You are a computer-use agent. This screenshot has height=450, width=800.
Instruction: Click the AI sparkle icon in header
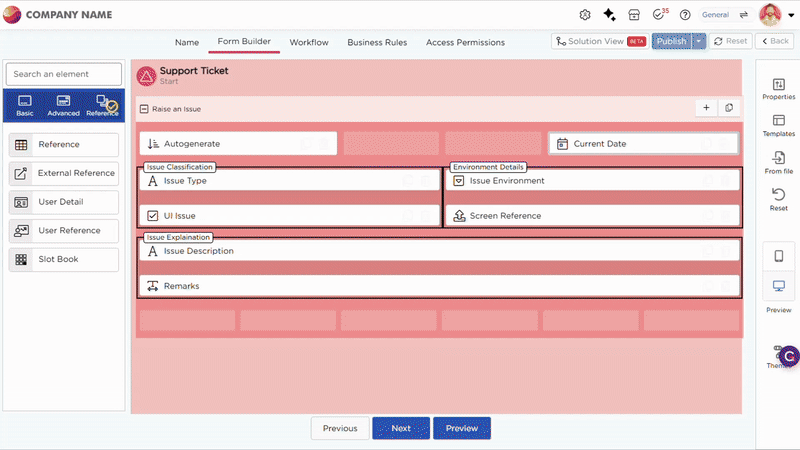(609, 15)
